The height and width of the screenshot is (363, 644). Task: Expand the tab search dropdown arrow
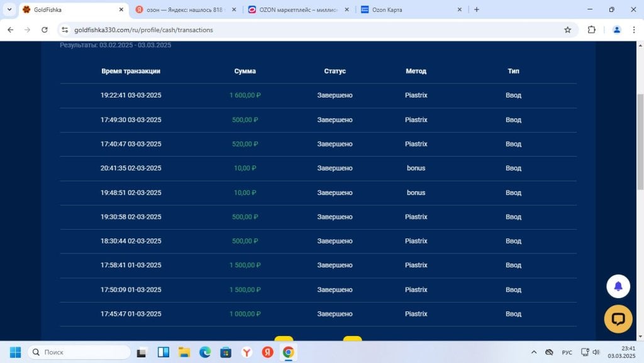(x=9, y=9)
